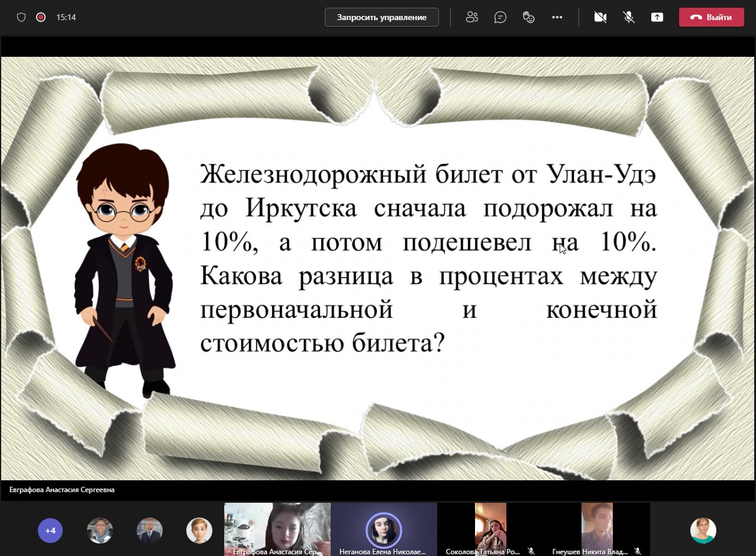This screenshot has height=556, width=756.
Task: Click the Запросить управление button
Action: (382, 17)
